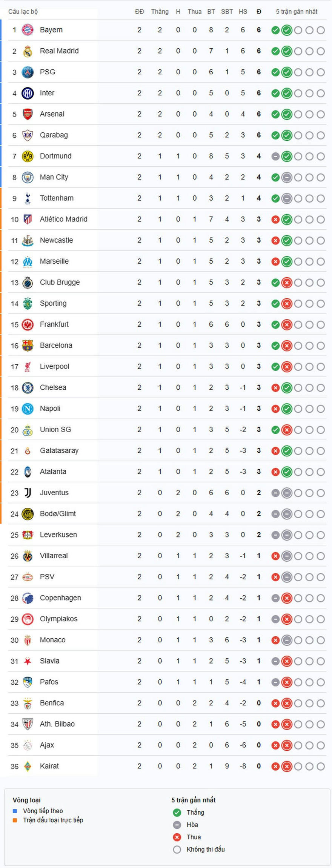Click the Napoli logo icon
Image resolution: width=332 pixels, height=868 pixels.
(28, 409)
